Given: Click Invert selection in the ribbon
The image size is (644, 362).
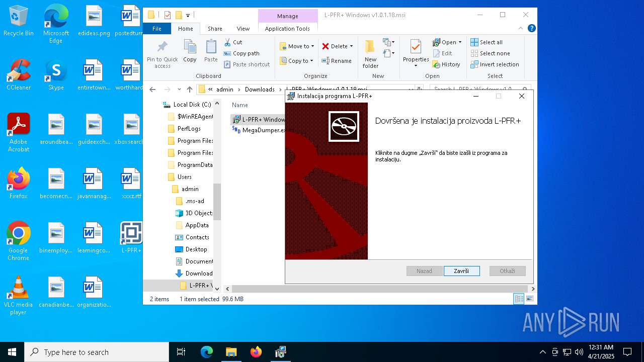Looking at the screenshot, I should tap(495, 64).
